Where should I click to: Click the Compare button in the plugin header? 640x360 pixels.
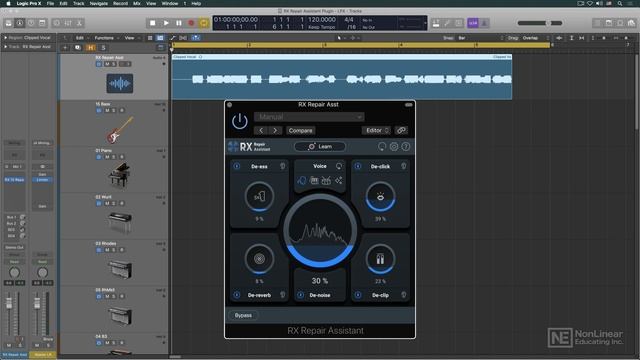point(300,131)
